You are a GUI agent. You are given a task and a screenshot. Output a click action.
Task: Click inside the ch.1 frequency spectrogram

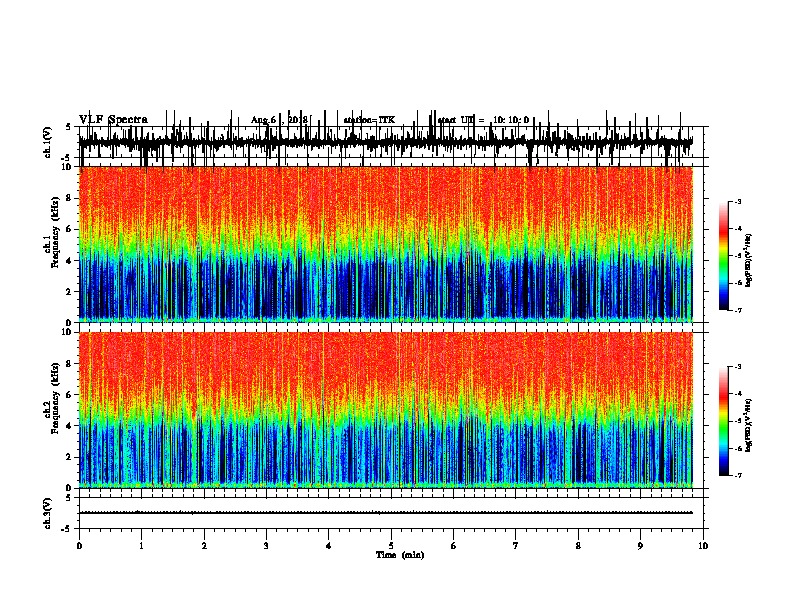pyautogui.click(x=385, y=244)
